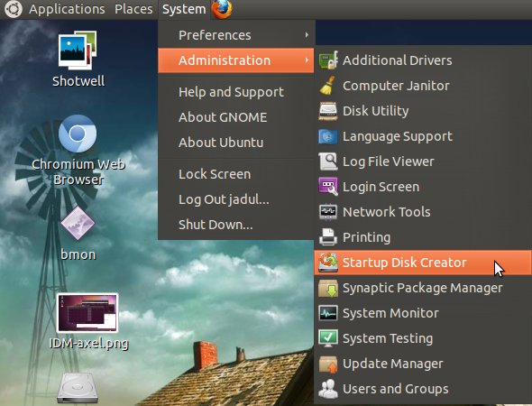Screen dimensions: 532x406
Task: Select the IDM-axel.png thumbnail on desktop
Action: coord(87,313)
